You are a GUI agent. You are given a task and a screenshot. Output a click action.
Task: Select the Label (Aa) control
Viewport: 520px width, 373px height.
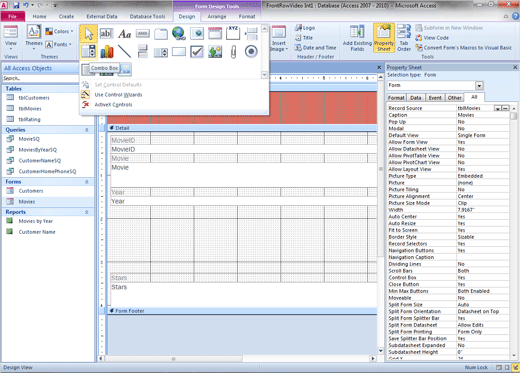click(124, 33)
